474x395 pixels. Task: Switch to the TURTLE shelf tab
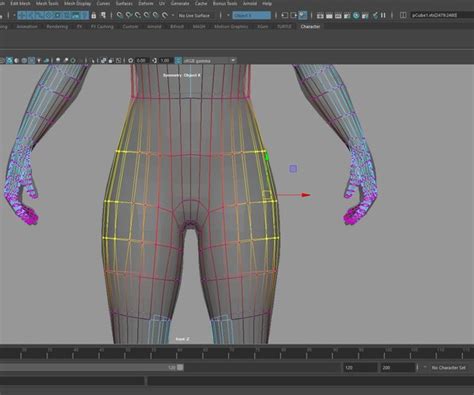[x=284, y=26]
